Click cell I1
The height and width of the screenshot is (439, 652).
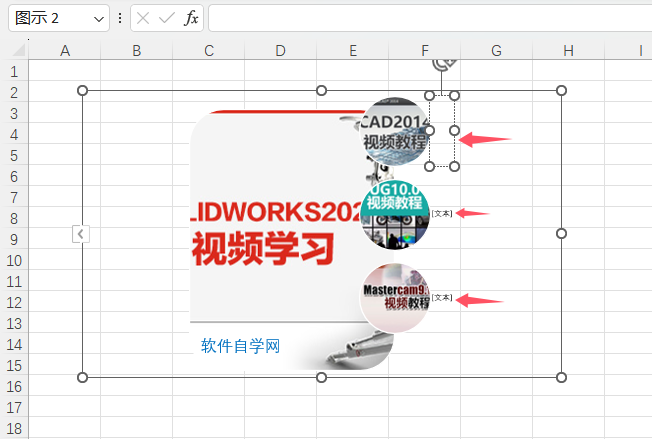click(628, 71)
